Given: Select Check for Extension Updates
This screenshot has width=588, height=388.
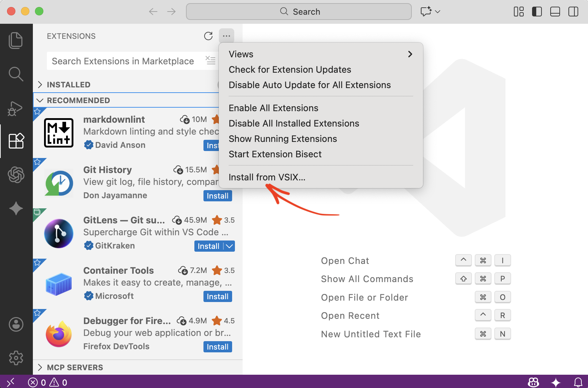Looking at the screenshot, I should 290,70.
